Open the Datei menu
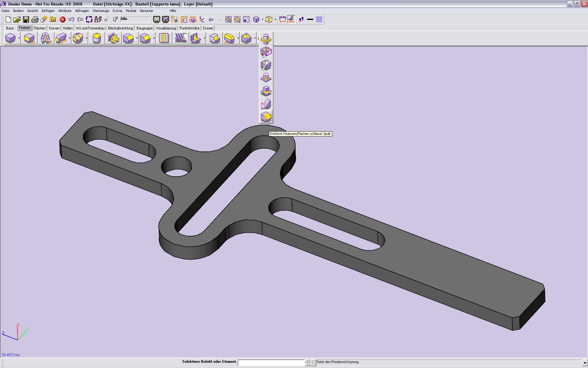The image size is (588, 368). tap(6, 11)
